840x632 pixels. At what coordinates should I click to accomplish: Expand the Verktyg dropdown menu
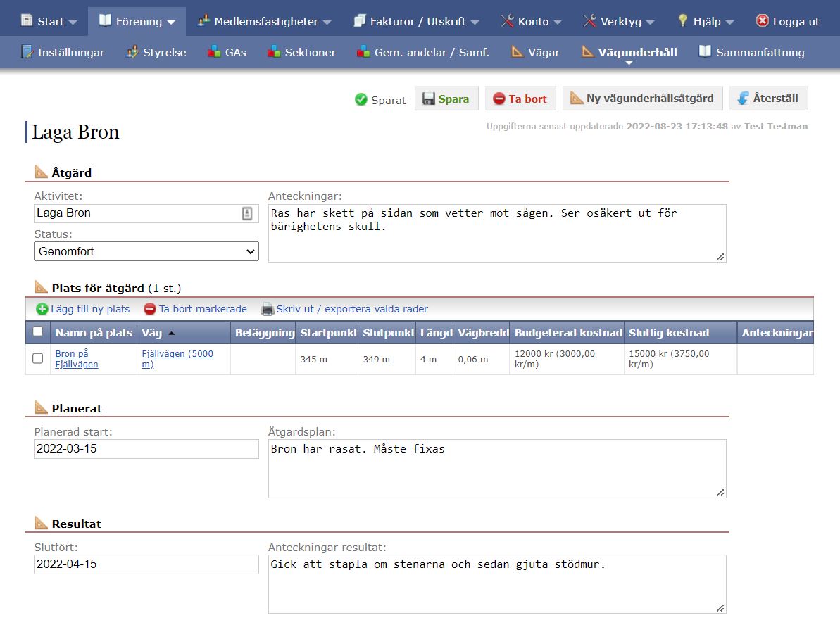[619, 21]
